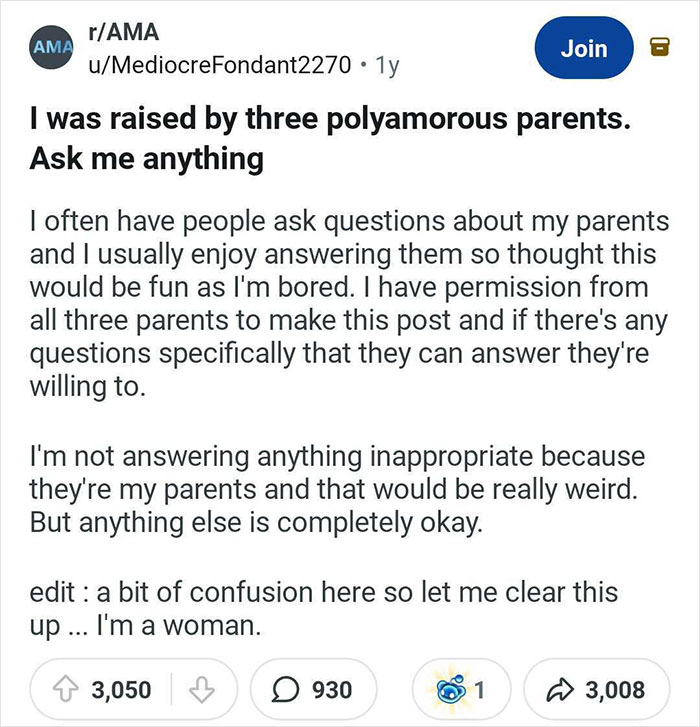
Task: Click the "Ask me anything" title line
Action: click(149, 159)
